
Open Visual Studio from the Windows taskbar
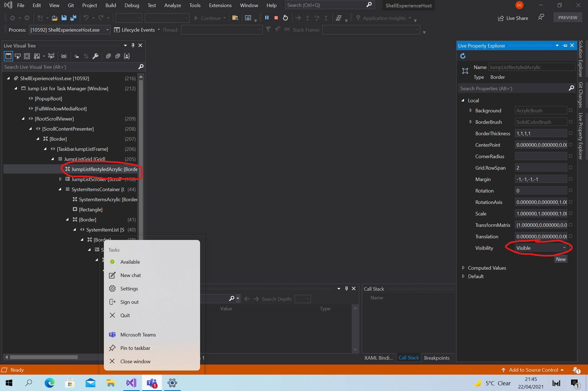click(131, 383)
